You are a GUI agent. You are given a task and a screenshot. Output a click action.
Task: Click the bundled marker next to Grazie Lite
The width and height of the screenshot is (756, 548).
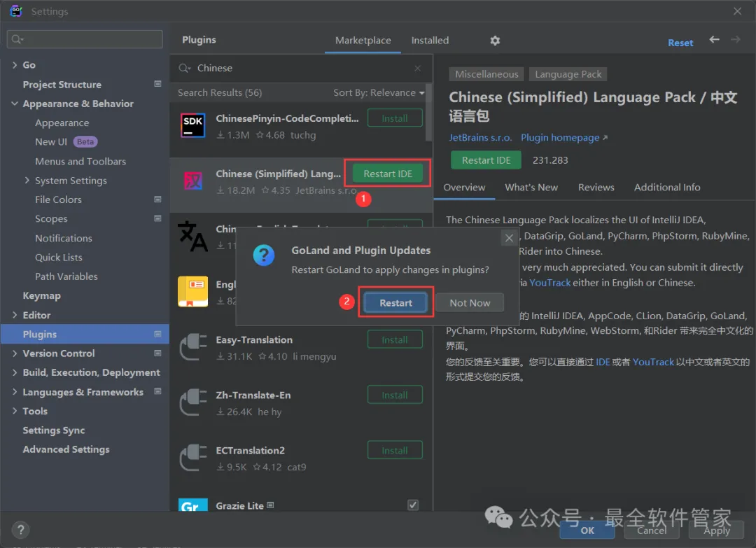270,505
